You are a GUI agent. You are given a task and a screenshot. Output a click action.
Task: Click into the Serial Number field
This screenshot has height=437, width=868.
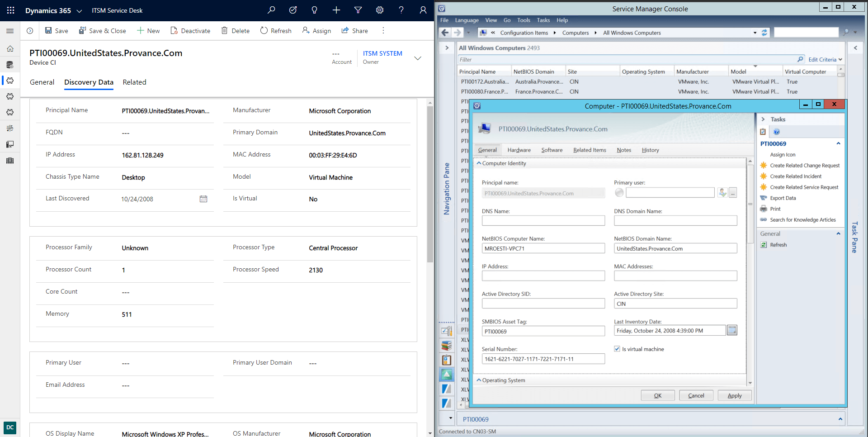point(543,359)
